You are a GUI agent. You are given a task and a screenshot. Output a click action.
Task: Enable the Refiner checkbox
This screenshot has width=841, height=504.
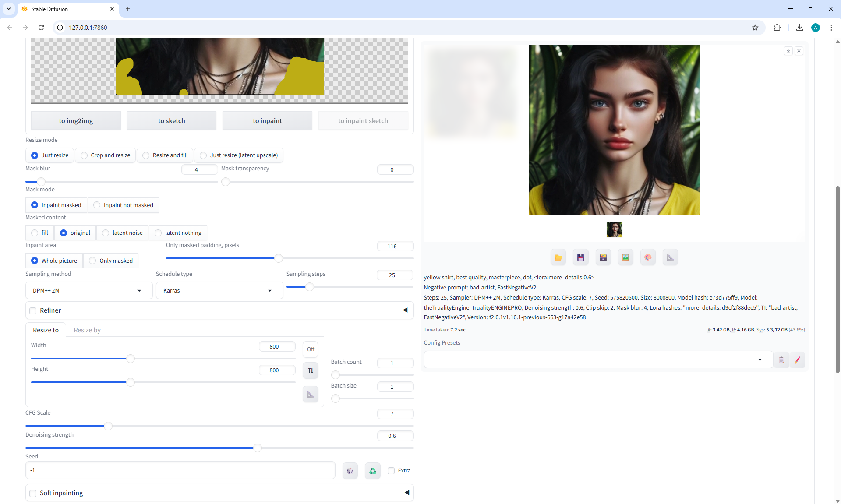(x=33, y=310)
